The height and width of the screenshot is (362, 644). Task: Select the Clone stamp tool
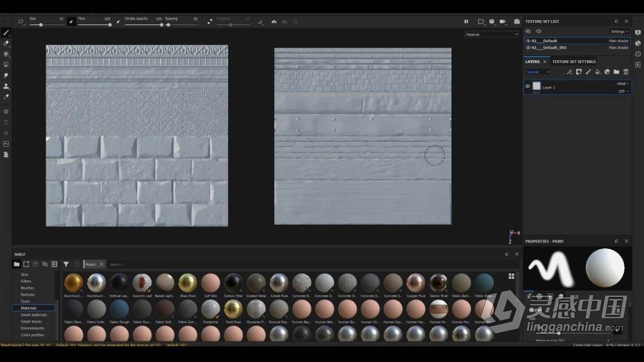[6, 87]
